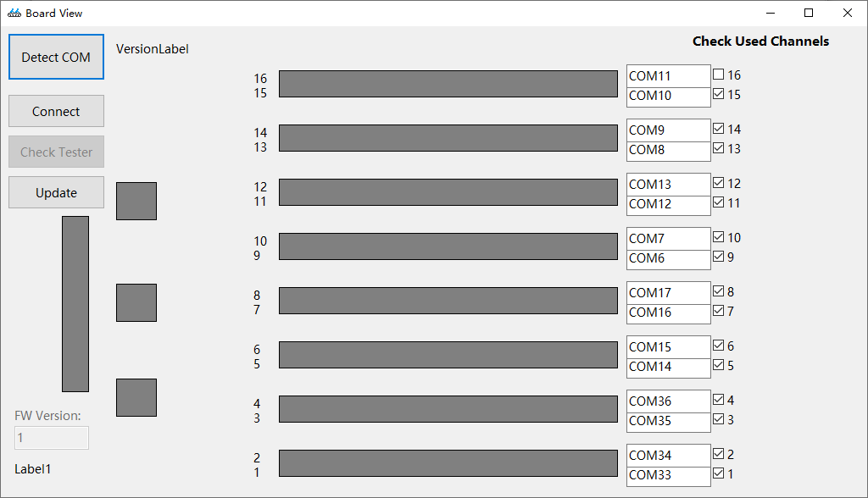Click the tall vertical gray bar
The height and width of the screenshot is (498, 868).
[x=75, y=304]
